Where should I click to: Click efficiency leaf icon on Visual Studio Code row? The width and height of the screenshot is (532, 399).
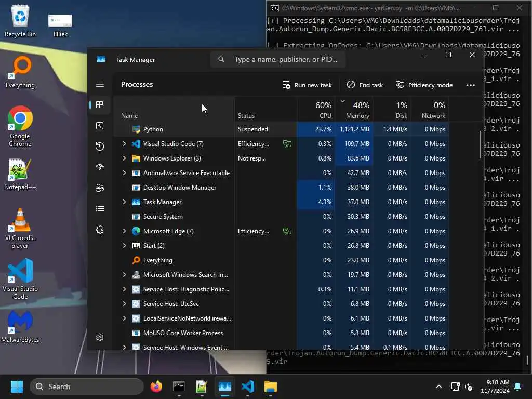click(287, 144)
